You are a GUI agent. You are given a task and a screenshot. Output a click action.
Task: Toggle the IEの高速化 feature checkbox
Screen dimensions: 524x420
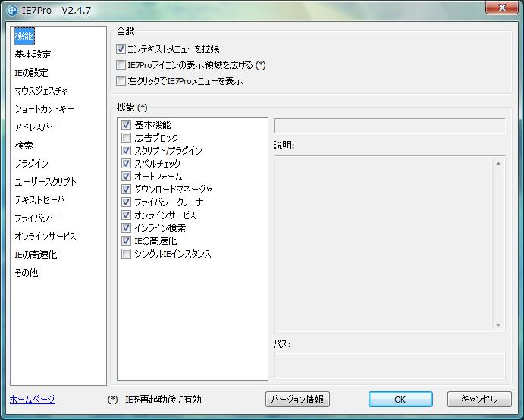[x=126, y=240]
